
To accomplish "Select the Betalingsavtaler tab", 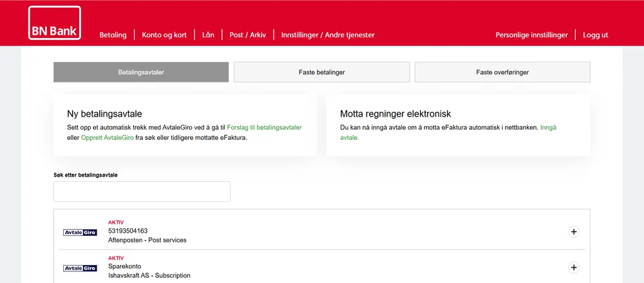I will click(141, 72).
